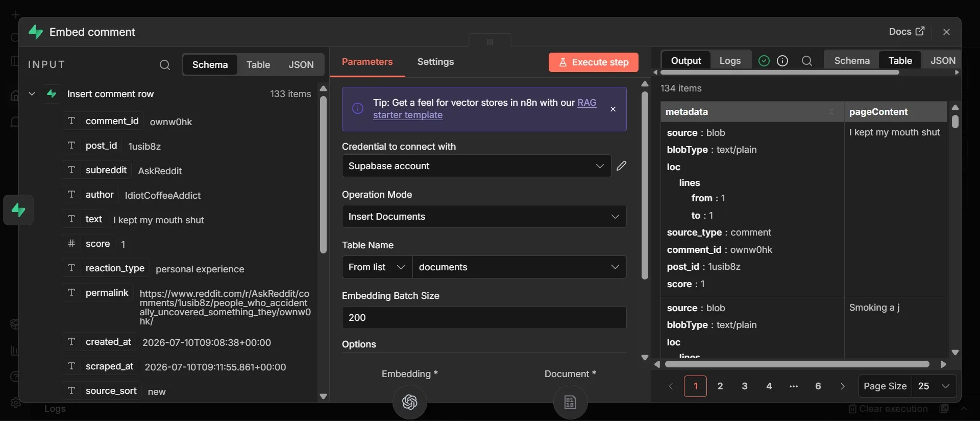Screen dimensions: 980x421
Task: Switch input view to JSON
Action: point(301,65)
